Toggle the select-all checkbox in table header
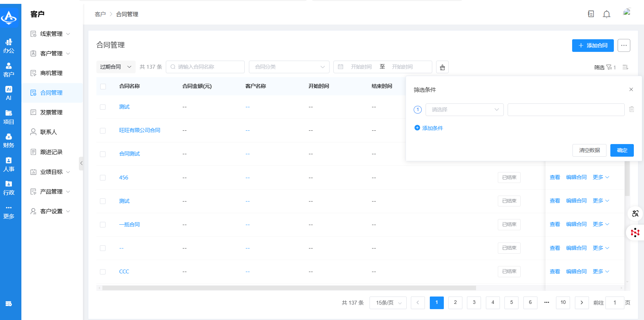644x320 pixels. point(103,86)
